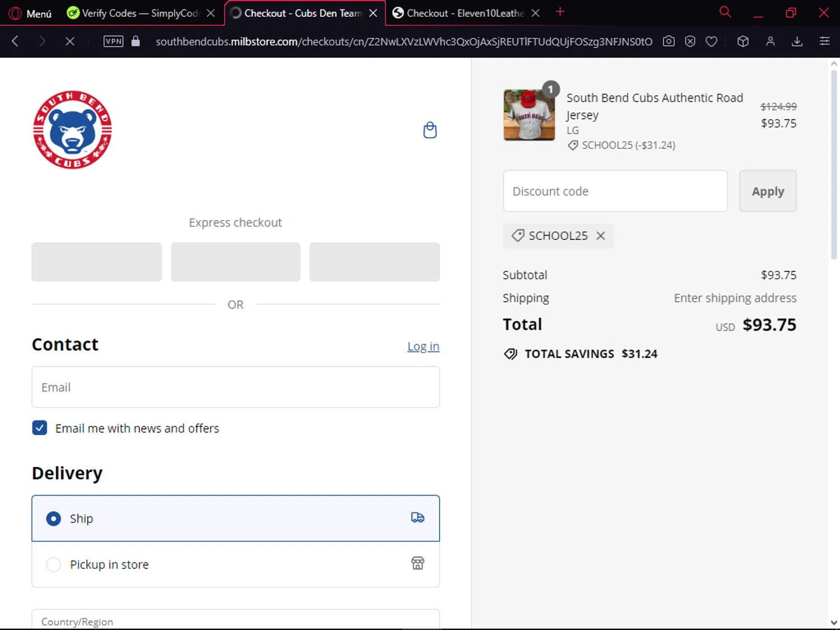840x630 pixels.
Task: Click the Total amount $93.75
Action: [x=769, y=325]
